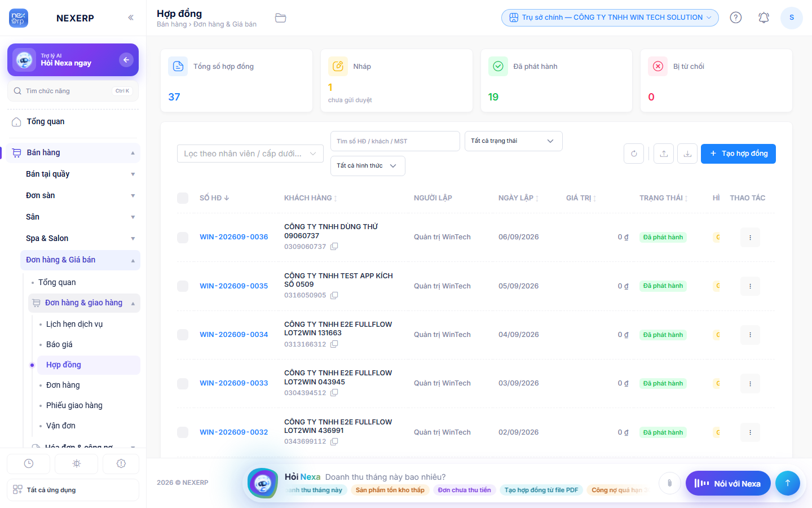812x508 pixels.
Task: Open the actions menu for WIN-202609-0036
Action: pyautogui.click(x=750, y=238)
